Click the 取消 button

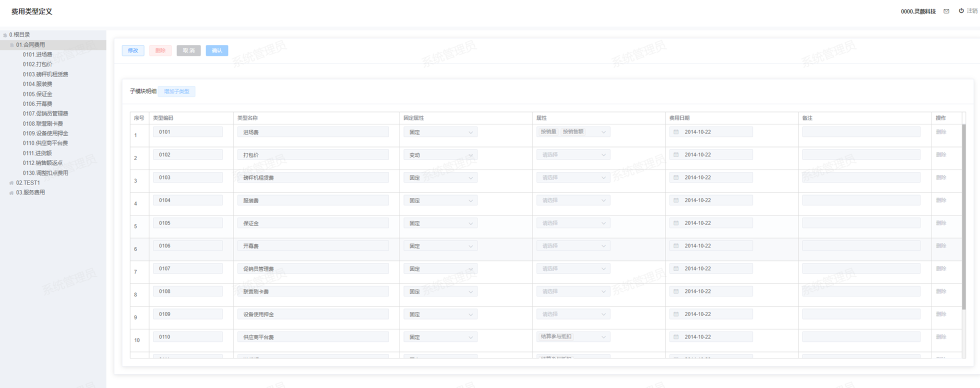188,50
